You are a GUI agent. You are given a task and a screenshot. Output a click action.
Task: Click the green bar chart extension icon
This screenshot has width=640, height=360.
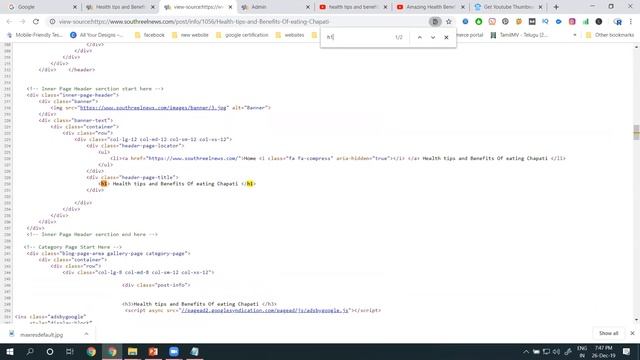585,22
